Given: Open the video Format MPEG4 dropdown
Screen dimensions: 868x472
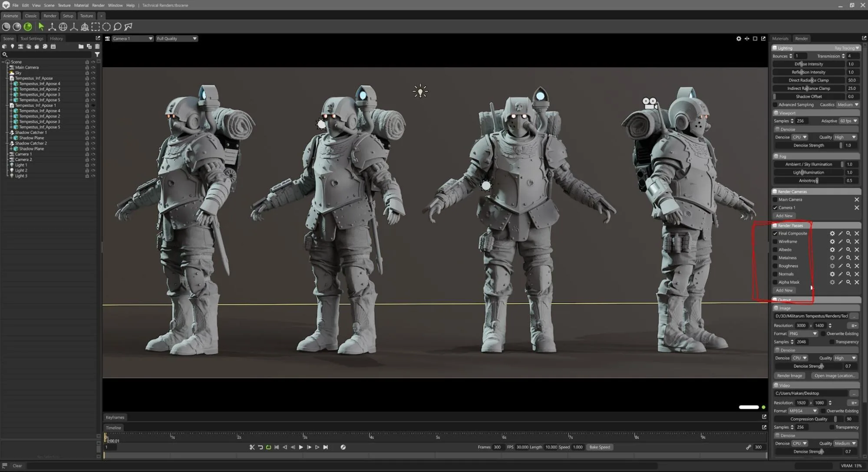Looking at the screenshot, I should pyautogui.click(x=803, y=411).
